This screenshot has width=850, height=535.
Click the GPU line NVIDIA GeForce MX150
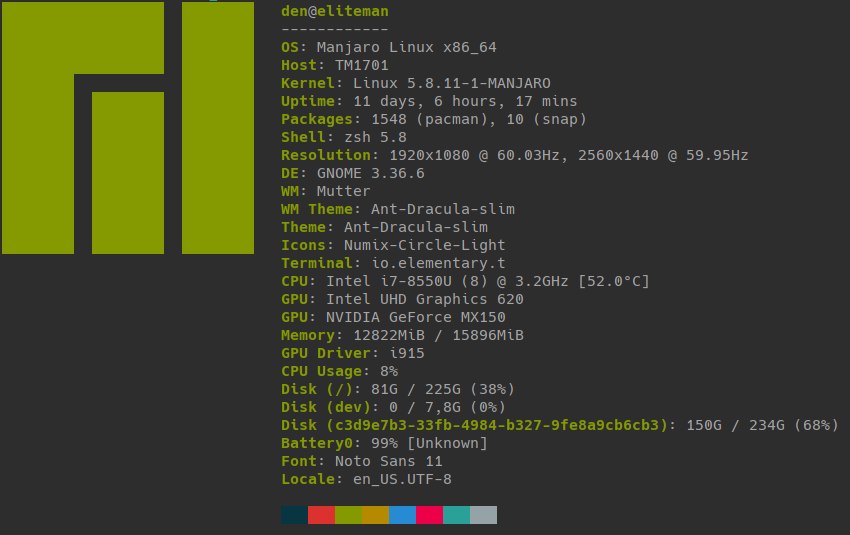393,317
